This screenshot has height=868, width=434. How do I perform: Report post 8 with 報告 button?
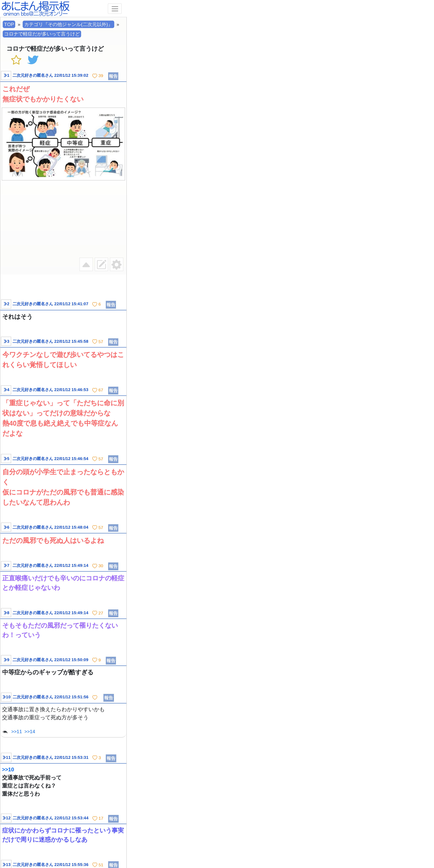[113, 613]
